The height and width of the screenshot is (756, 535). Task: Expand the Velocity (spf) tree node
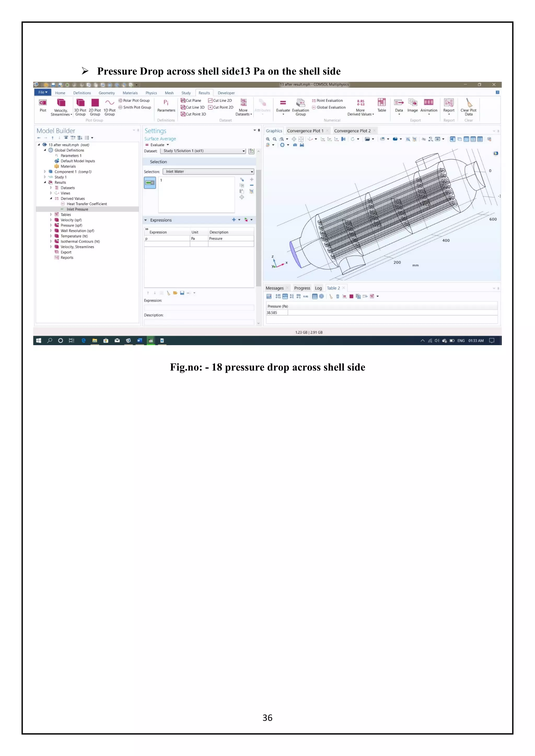pos(51,220)
